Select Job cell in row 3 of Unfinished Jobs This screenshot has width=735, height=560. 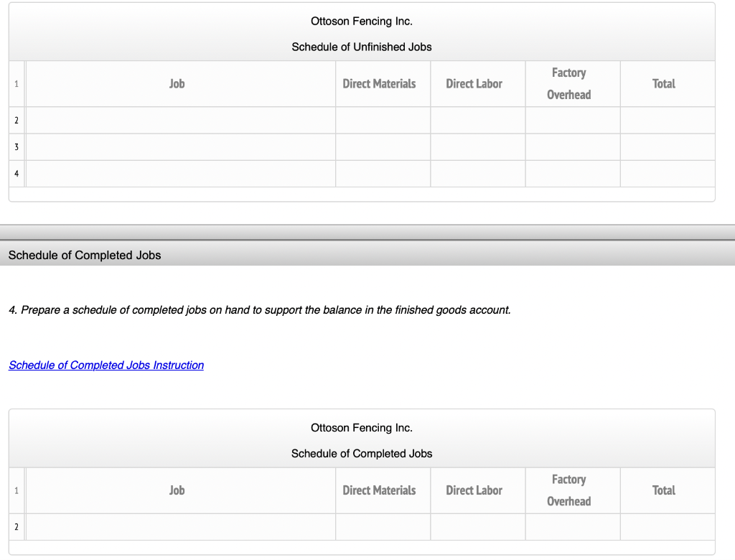click(181, 147)
